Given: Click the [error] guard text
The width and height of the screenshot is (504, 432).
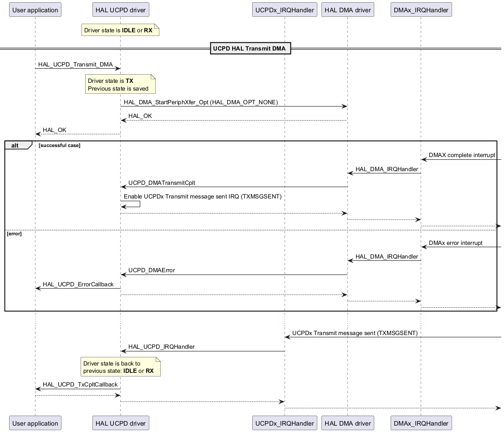Looking at the screenshot, I should tap(14, 234).
